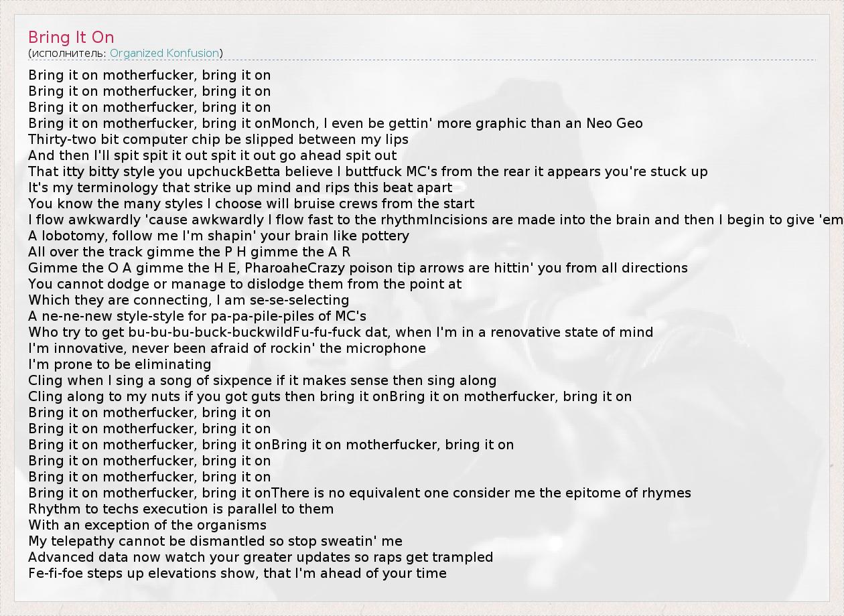Click the "Bring It On" song title
This screenshot has height=616, width=844.
point(71,37)
